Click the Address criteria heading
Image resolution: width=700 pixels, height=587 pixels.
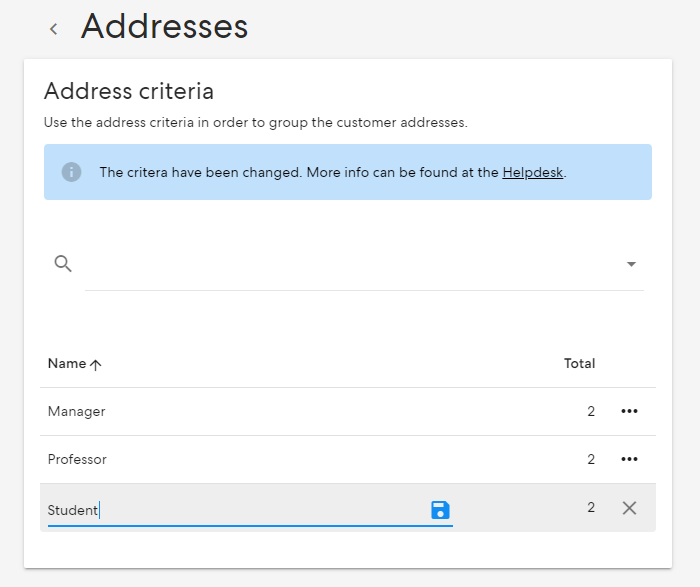[x=129, y=91]
